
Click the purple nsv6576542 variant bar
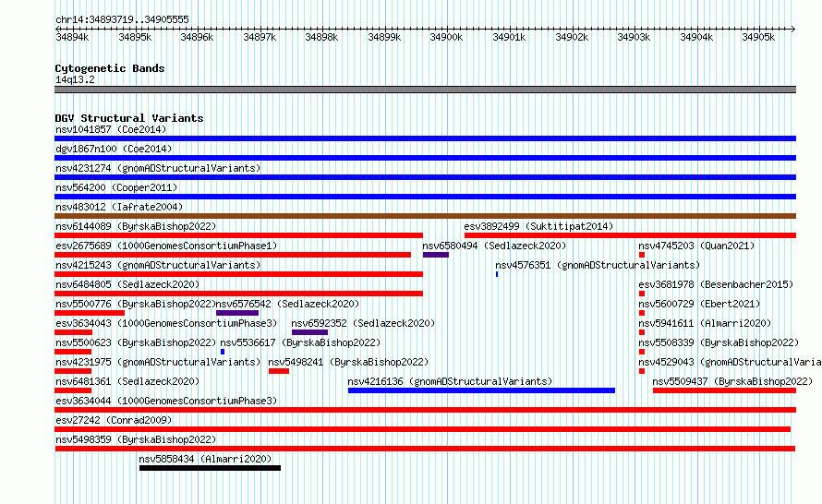(237, 313)
